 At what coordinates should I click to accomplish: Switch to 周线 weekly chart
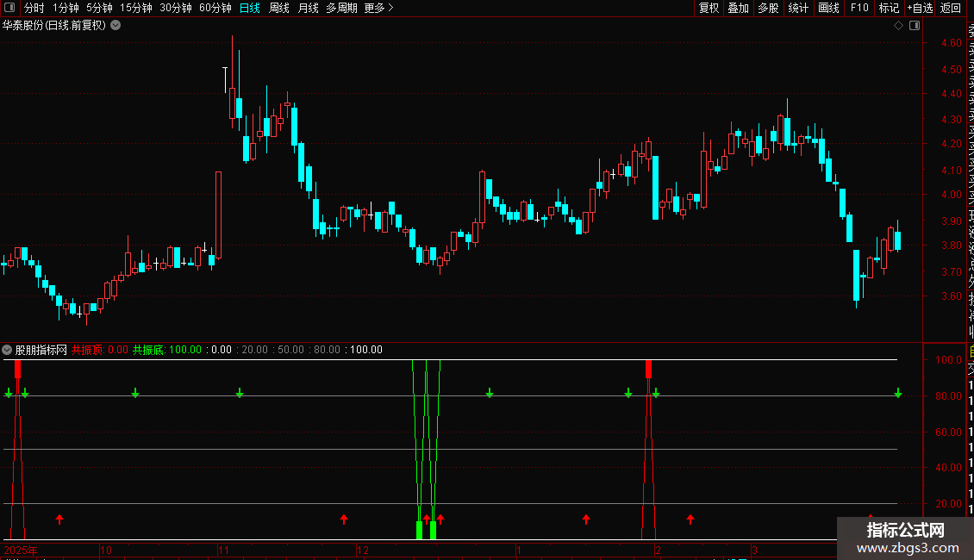tap(279, 8)
